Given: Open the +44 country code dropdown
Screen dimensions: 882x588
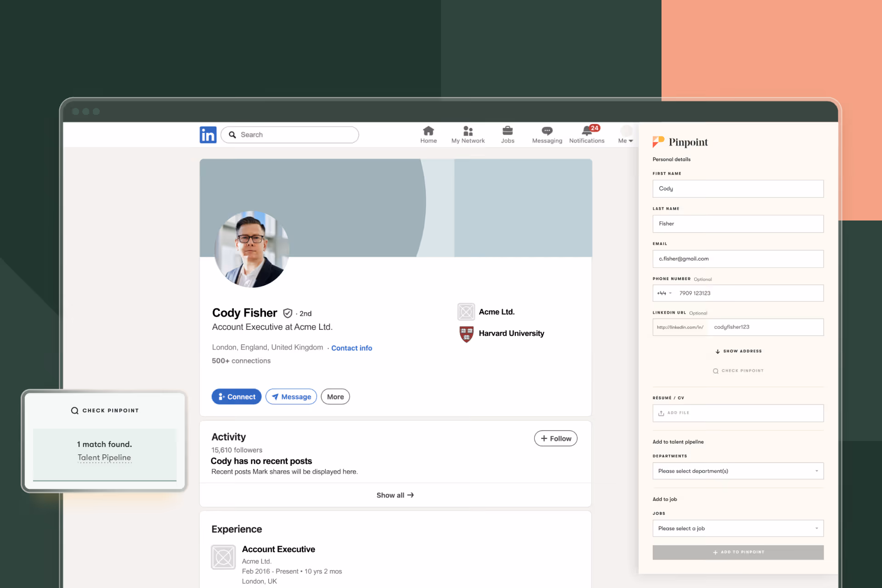Looking at the screenshot, I should [664, 293].
